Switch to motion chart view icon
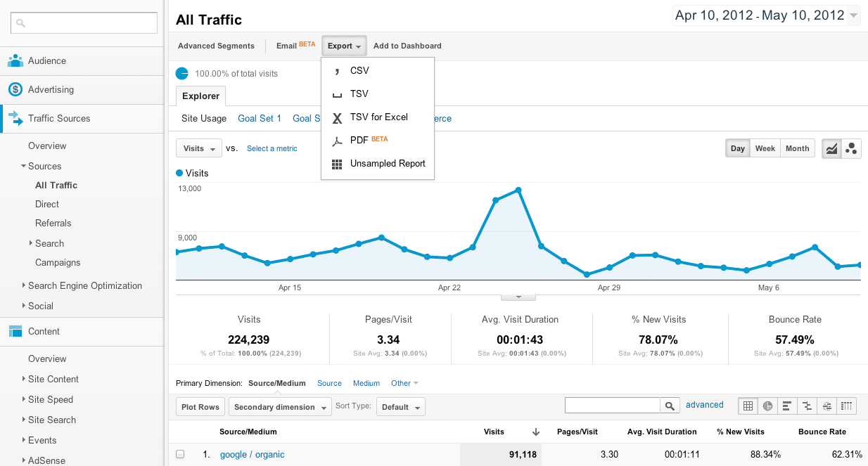 click(852, 148)
